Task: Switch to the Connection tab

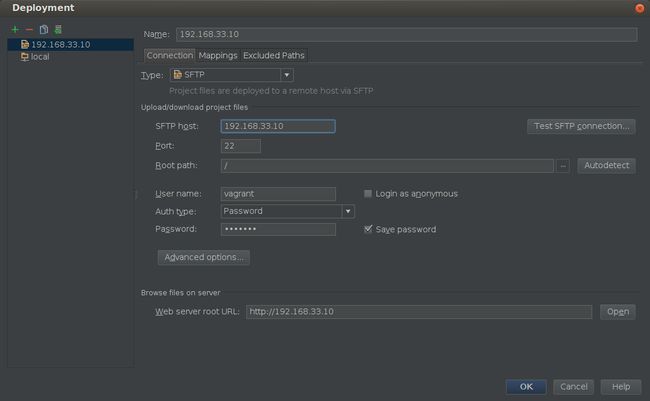Action: (x=170, y=55)
